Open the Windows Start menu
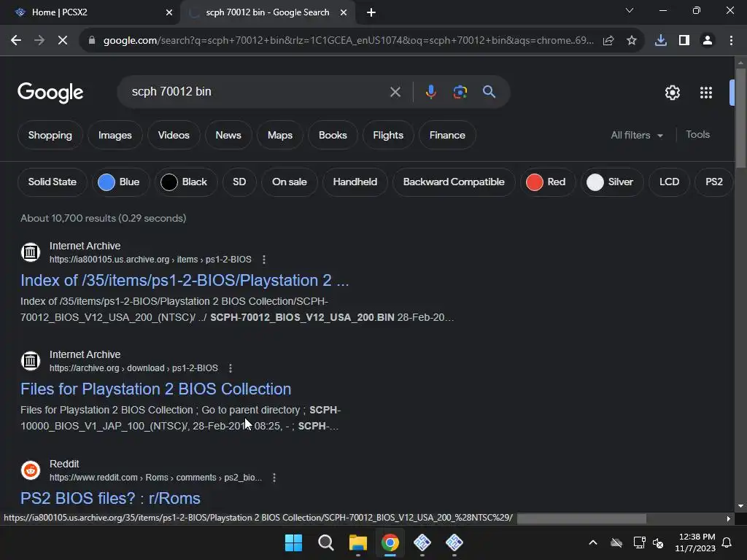Image resolution: width=747 pixels, height=560 pixels. (x=293, y=542)
